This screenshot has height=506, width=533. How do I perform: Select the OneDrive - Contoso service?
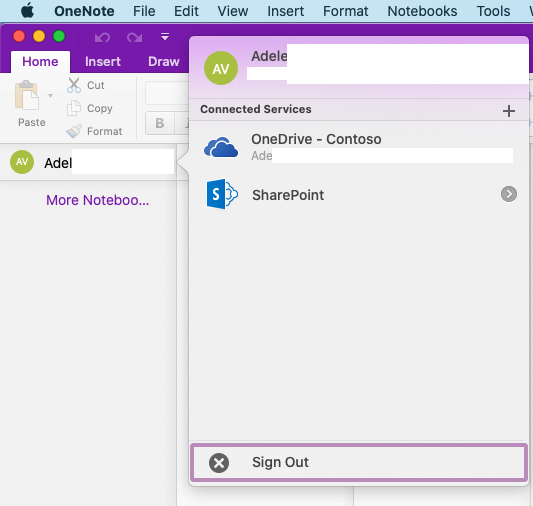coord(359,147)
